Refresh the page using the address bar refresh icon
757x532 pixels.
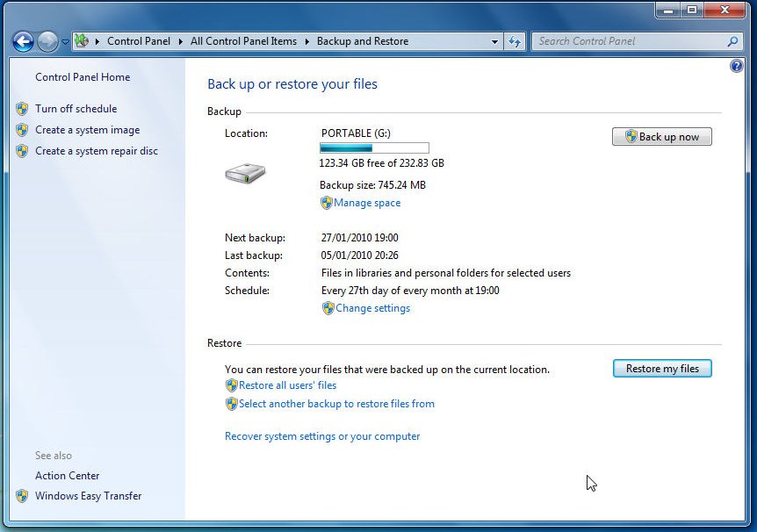[515, 41]
